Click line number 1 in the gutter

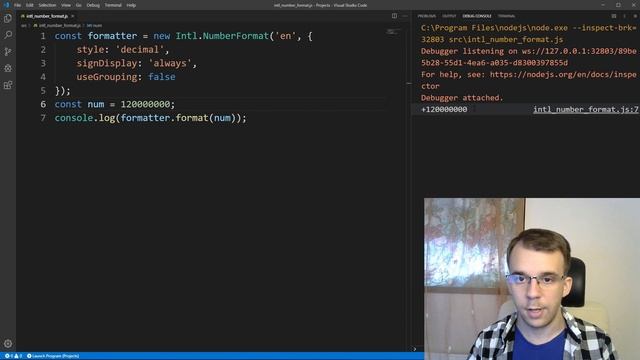click(43, 36)
